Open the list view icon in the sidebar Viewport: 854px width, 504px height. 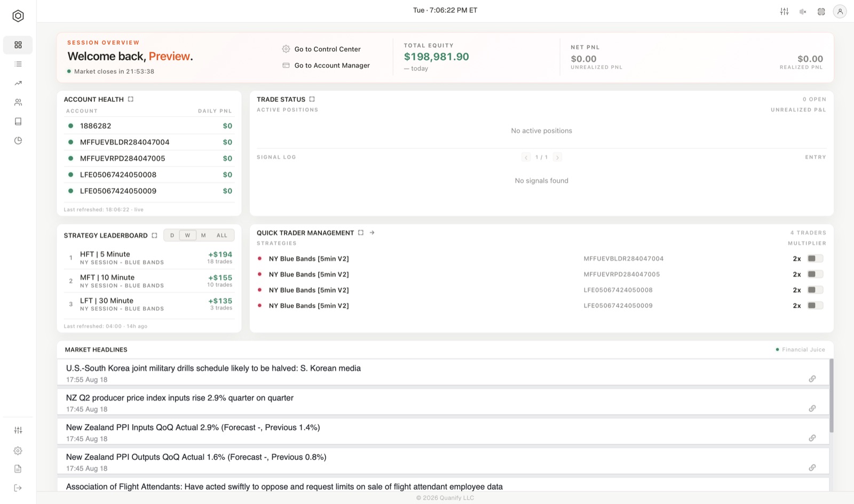18,64
